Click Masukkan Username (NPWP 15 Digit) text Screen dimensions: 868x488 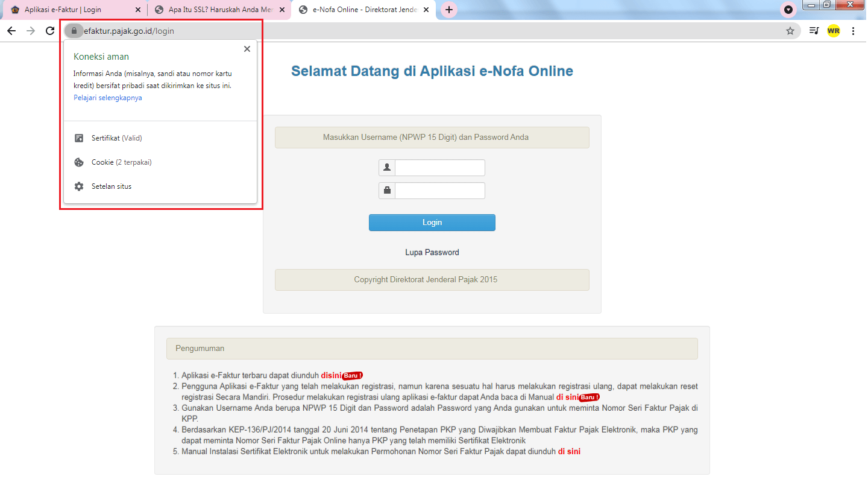click(x=426, y=138)
